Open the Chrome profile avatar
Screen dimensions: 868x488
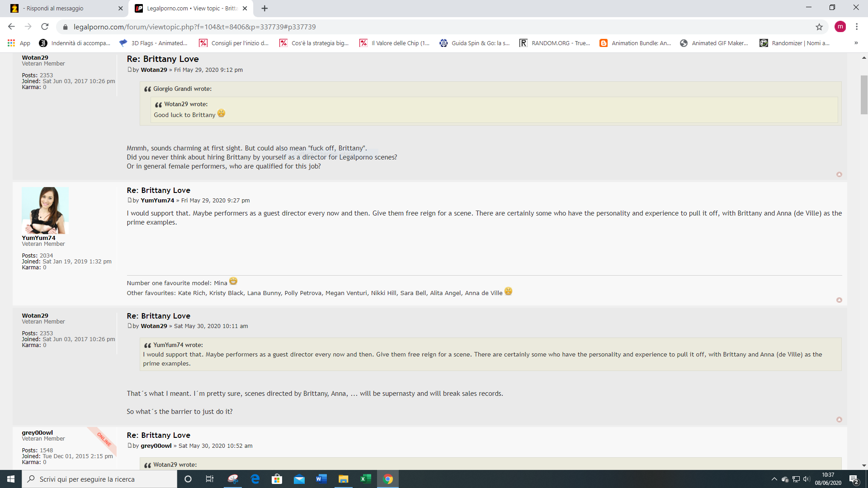click(x=840, y=27)
